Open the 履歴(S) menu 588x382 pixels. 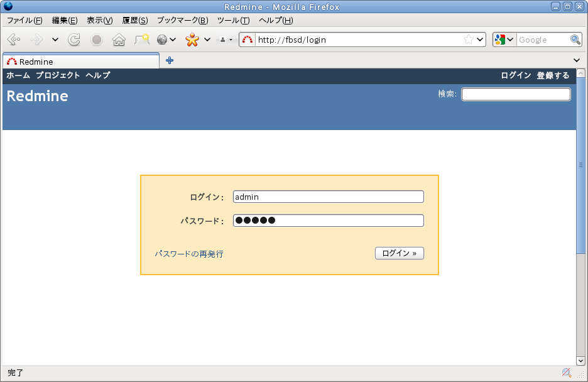tap(135, 20)
